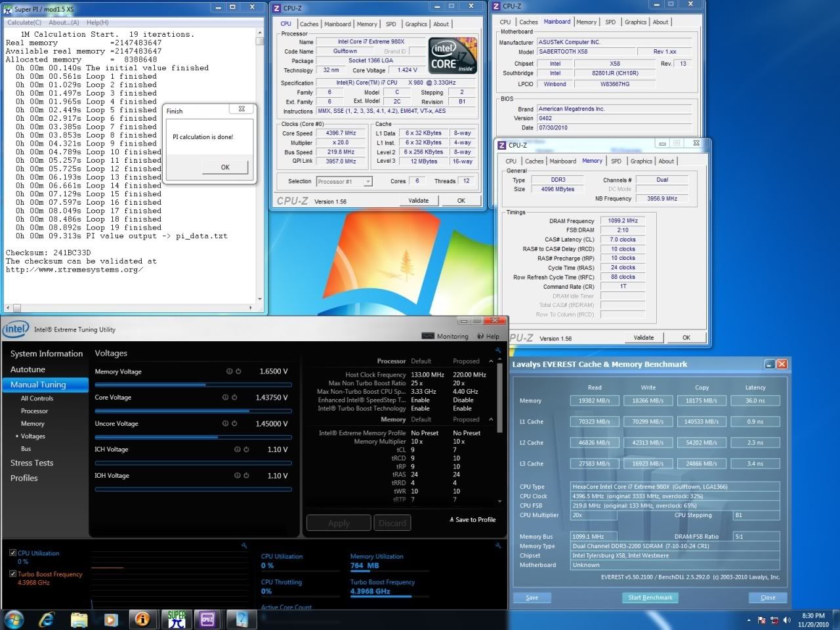Open the Help icon in Intel XTU
Image resolution: width=840 pixels, height=630 pixels.
click(x=480, y=336)
